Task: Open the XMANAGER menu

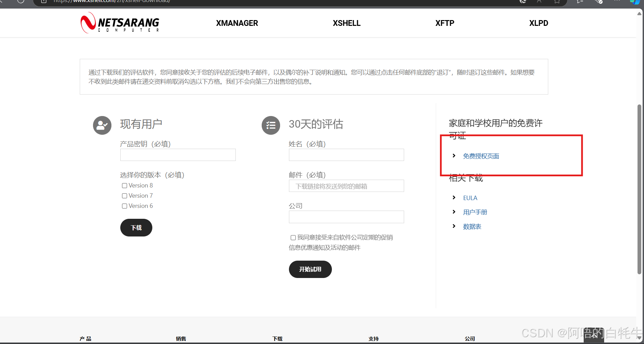Action: click(237, 23)
